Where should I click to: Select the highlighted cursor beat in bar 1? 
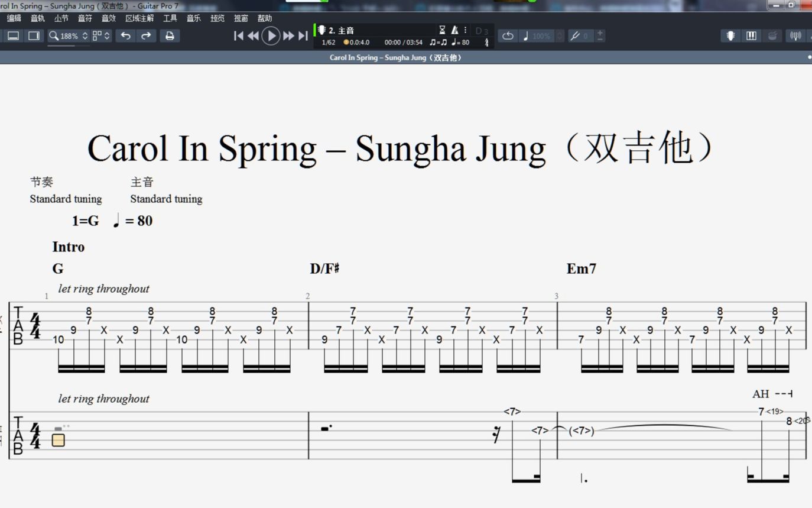click(x=58, y=440)
